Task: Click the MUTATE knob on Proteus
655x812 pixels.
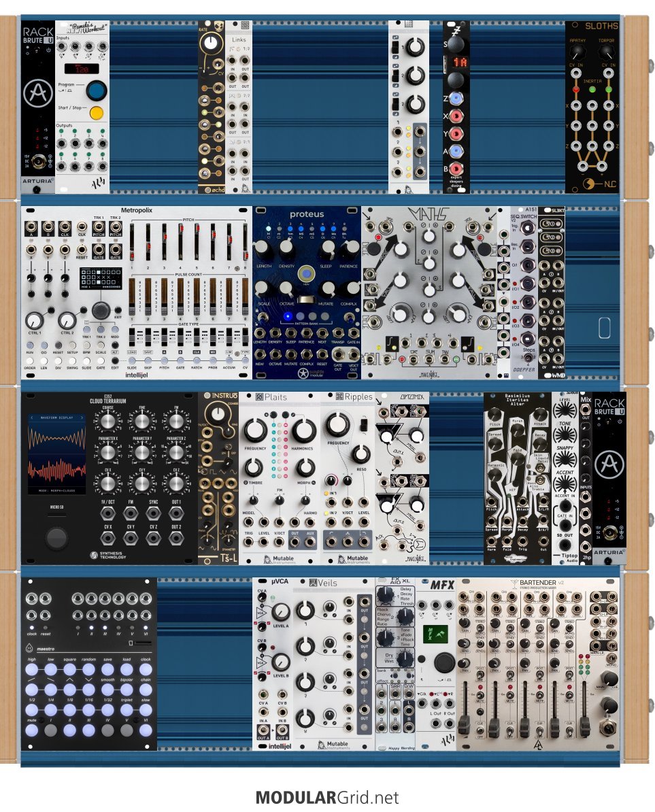Action: click(326, 290)
